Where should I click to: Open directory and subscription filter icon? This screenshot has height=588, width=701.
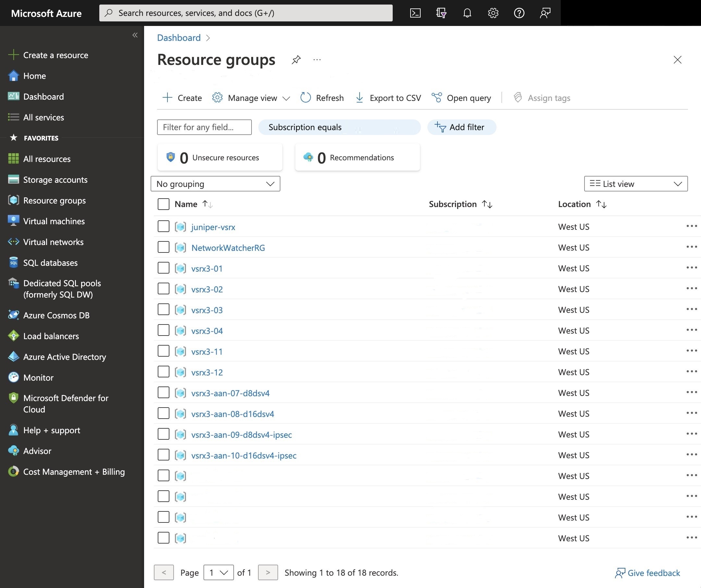point(441,13)
